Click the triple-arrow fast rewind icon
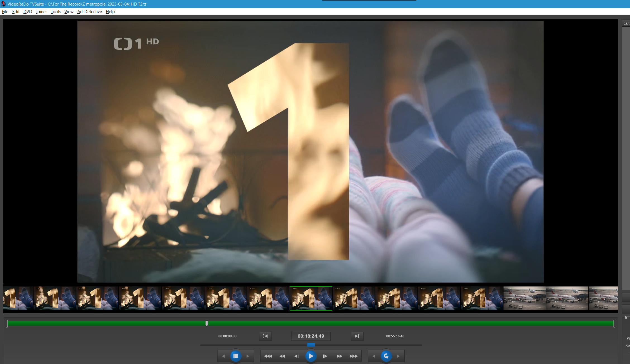 [268, 356]
